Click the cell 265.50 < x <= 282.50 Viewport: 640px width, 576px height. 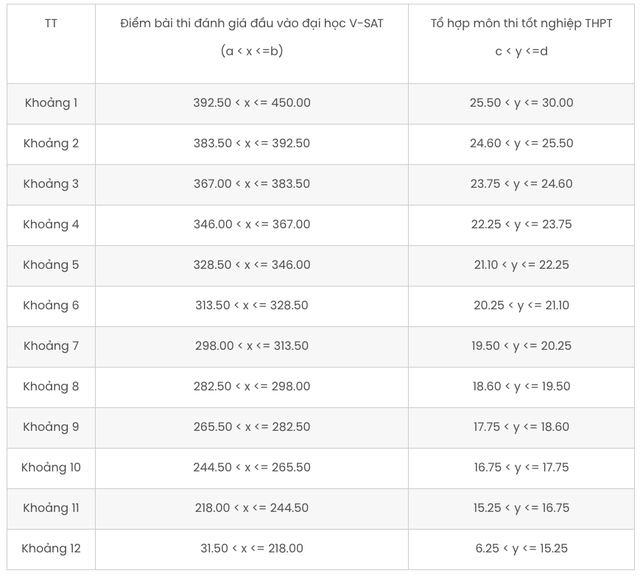click(x=252, y=427)
